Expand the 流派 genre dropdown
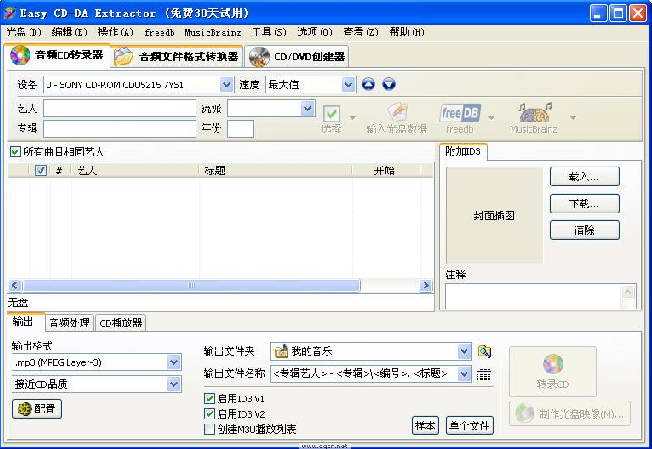This screenshot has width=652, height=449. [x=308, y=109]
